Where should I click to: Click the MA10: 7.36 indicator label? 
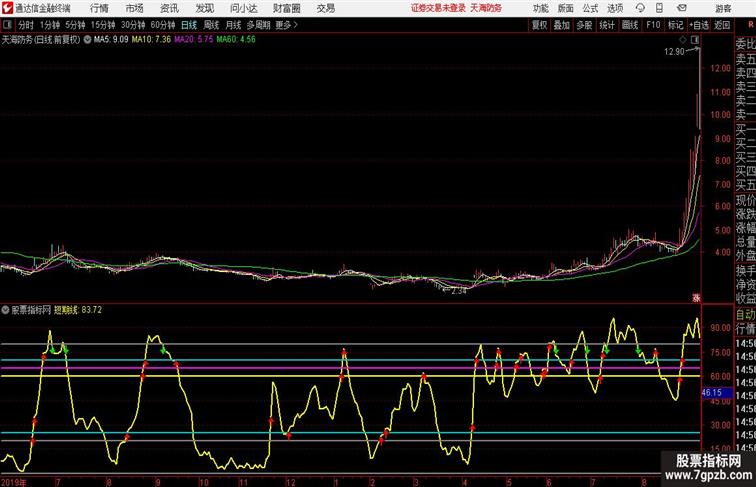coord(151,40)
